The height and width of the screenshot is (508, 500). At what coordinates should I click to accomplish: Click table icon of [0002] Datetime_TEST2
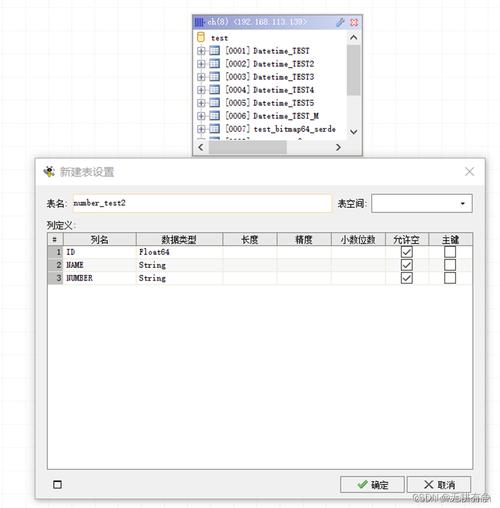[215, 64]
